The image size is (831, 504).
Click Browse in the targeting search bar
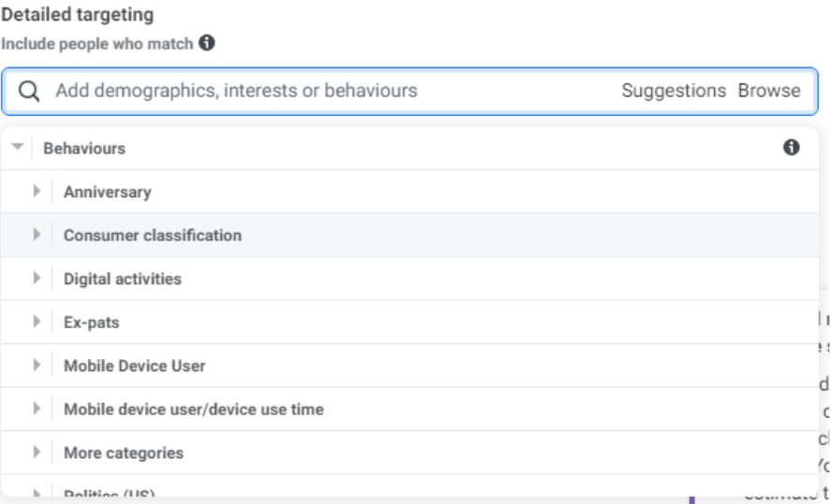click(x=769, y=91)
